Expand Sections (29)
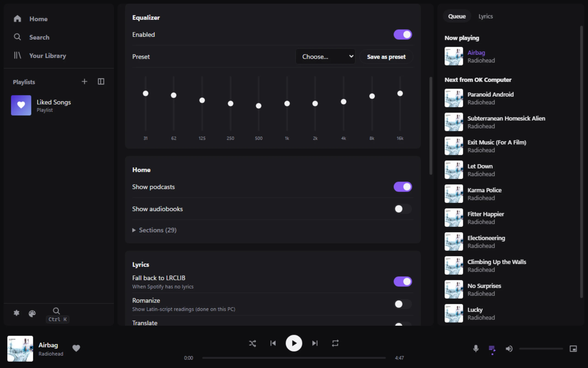This screenshot has width=588, height=368. click(x=155, y=230)
